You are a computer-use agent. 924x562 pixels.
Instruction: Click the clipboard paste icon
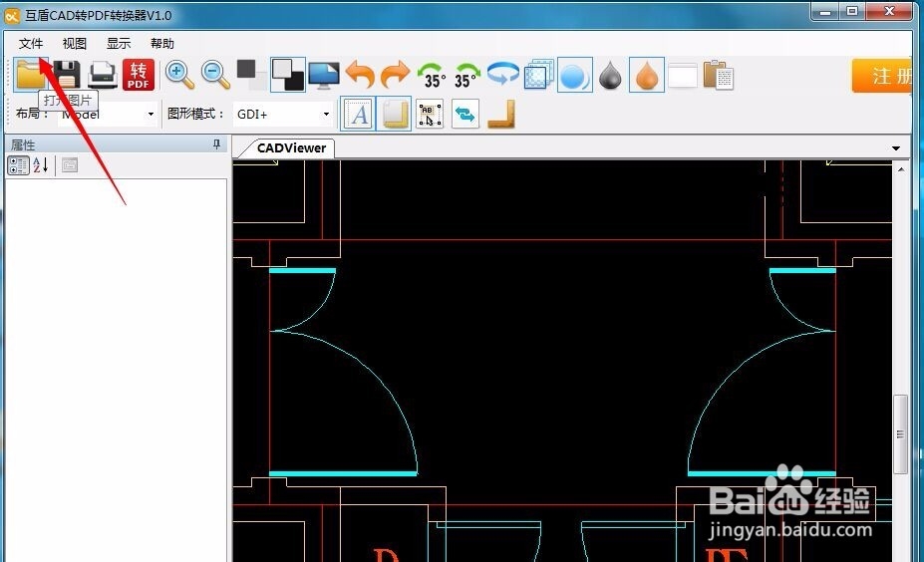point(719,75)
